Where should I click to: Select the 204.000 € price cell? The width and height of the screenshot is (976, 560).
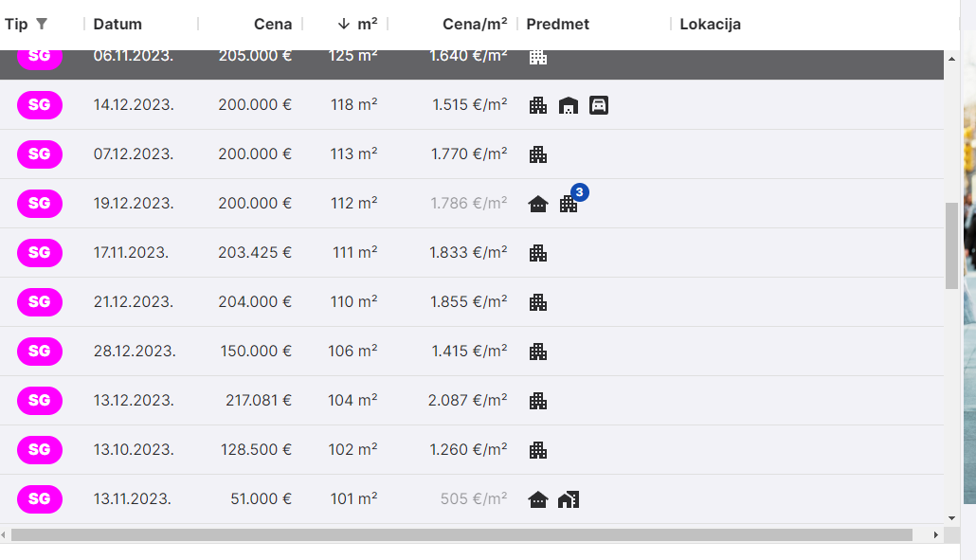tap(255, 302)
